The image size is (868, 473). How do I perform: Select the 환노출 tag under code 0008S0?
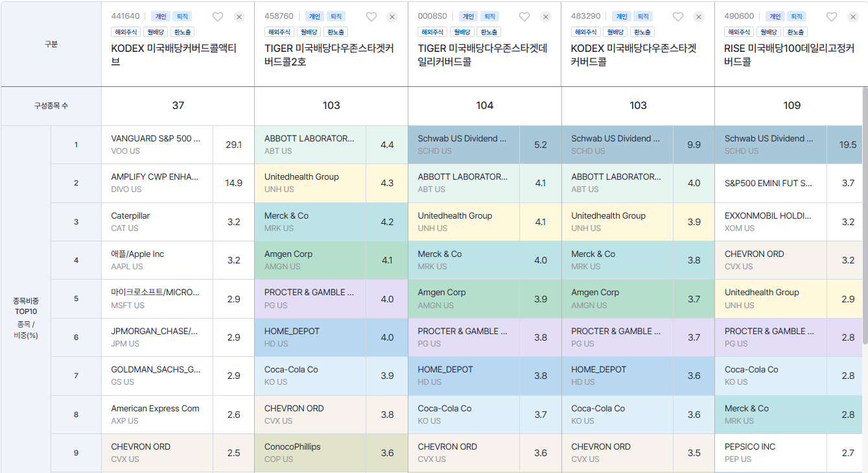[489, 32]
